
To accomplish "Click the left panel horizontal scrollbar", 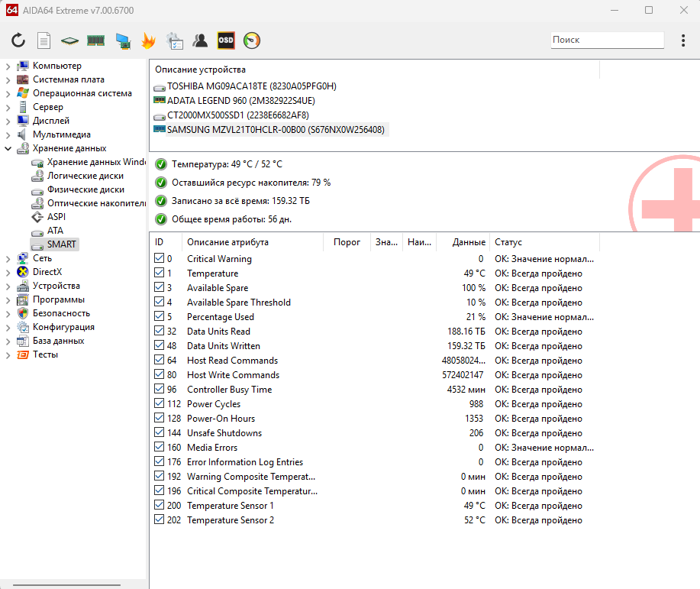I will click(x=67, y=584).
